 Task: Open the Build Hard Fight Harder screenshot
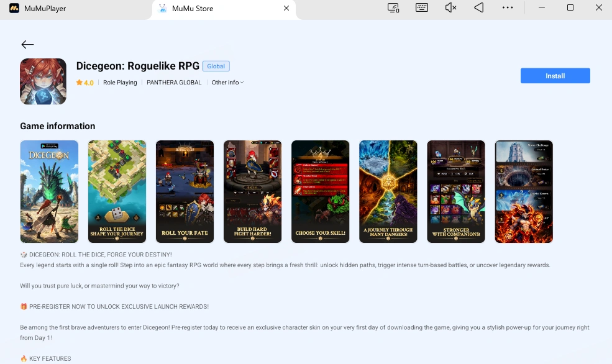point(252,191)
